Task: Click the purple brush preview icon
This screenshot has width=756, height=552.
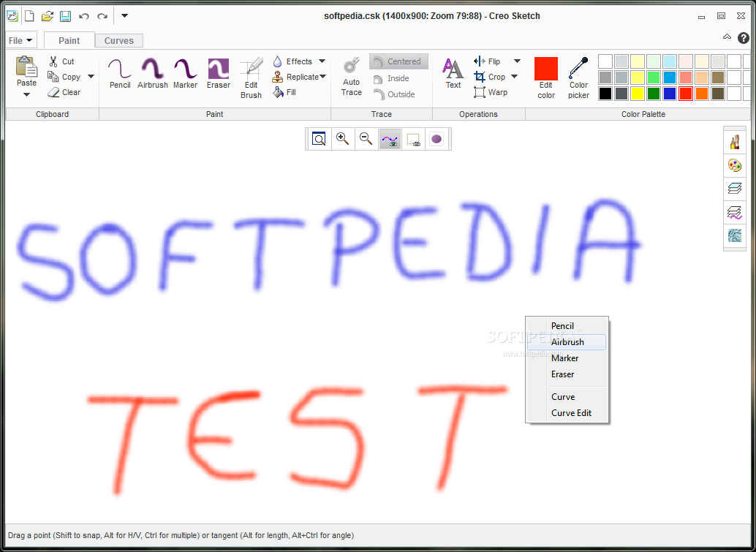Action: click(x=436, y=139)
